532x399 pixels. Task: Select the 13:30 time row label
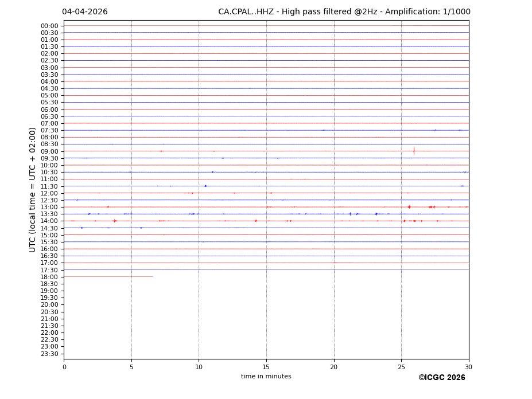click(49, 214)
